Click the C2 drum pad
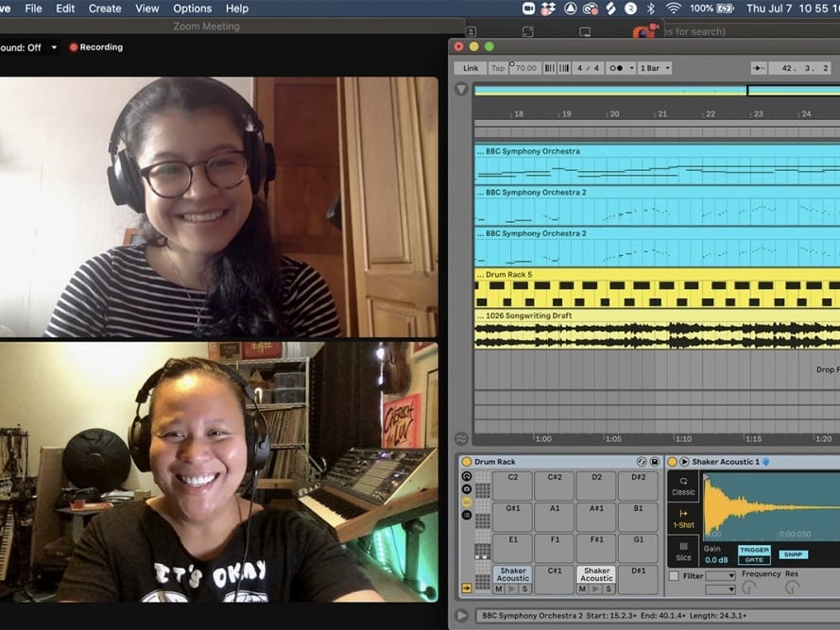 click(512, 485)
